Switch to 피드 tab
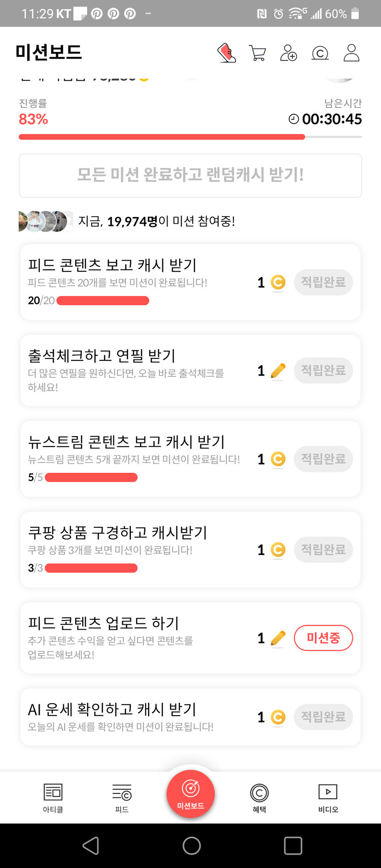This screenshot has width=381, height=868. pos(122,798)
